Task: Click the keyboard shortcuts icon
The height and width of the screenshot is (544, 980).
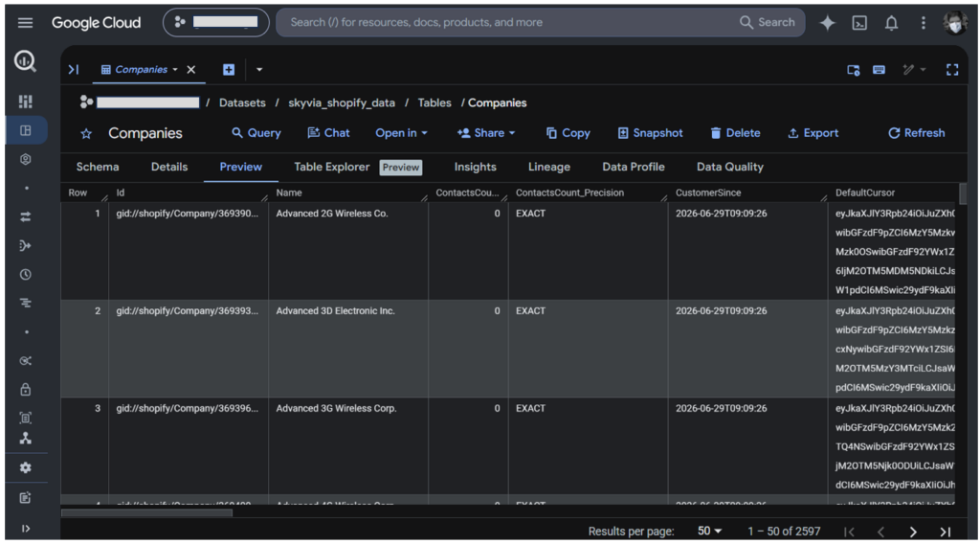Action: point(879,69)
